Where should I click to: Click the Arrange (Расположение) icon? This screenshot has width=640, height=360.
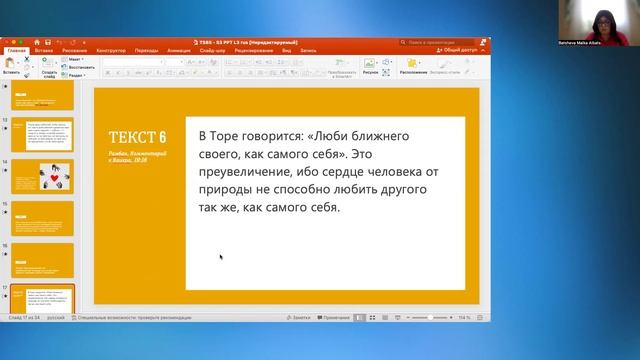click(411, 63)
